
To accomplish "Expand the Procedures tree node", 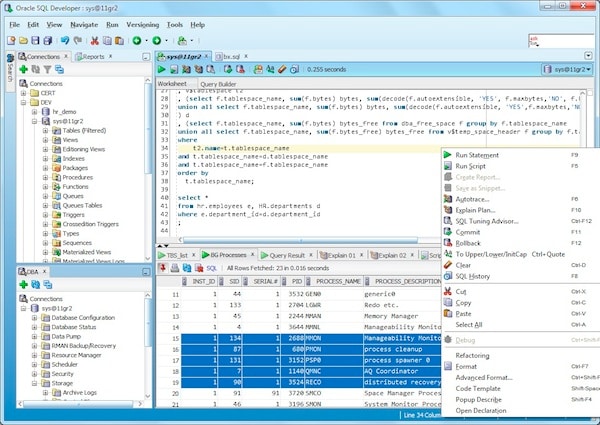I will pyautogui.click(x=45, y=176).
